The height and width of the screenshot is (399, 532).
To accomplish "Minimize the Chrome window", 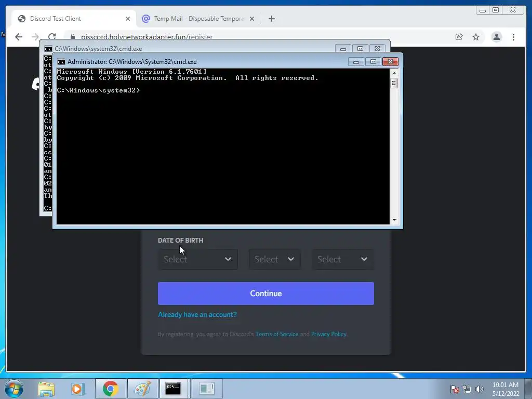I will point(483,10).
